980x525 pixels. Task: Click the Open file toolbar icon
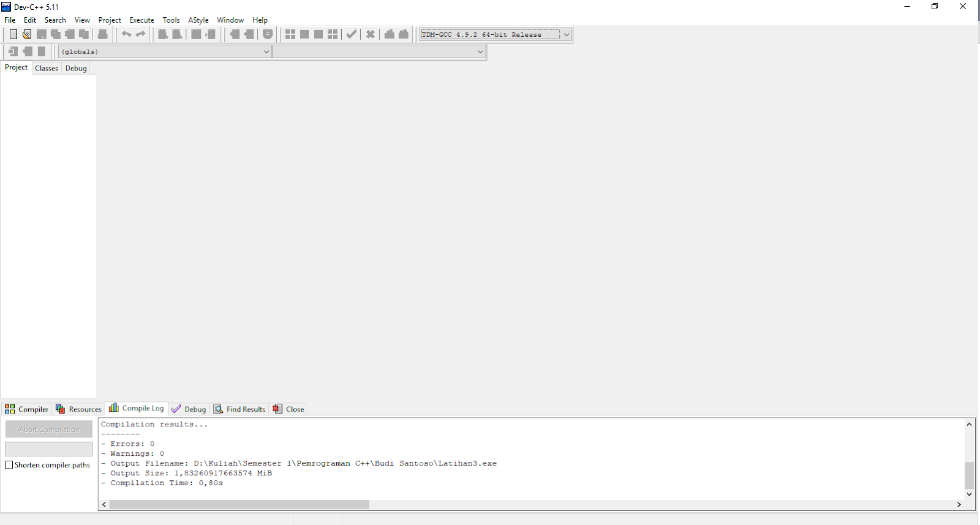pos(27,34)
